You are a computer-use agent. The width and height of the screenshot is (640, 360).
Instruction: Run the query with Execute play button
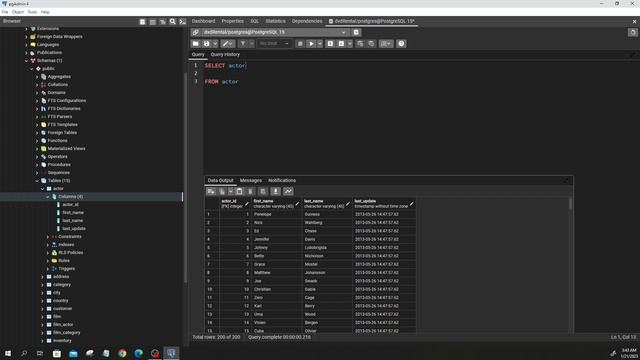[311, 44]
